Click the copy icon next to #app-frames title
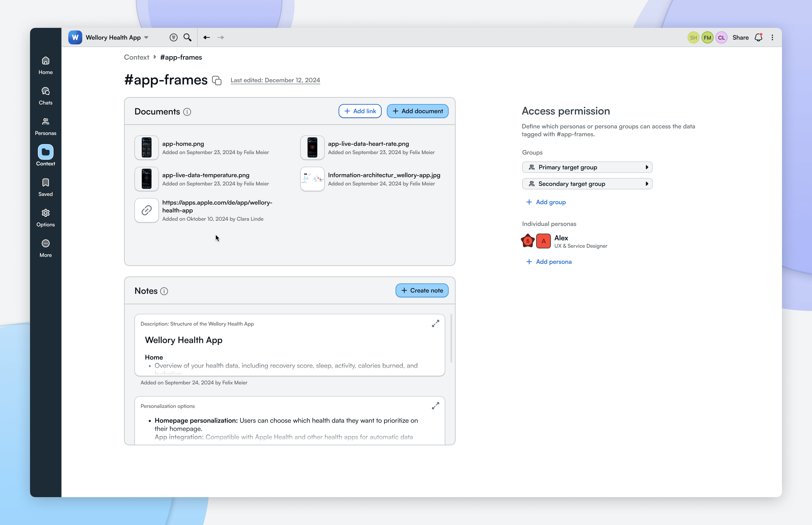 coord(217,81)
